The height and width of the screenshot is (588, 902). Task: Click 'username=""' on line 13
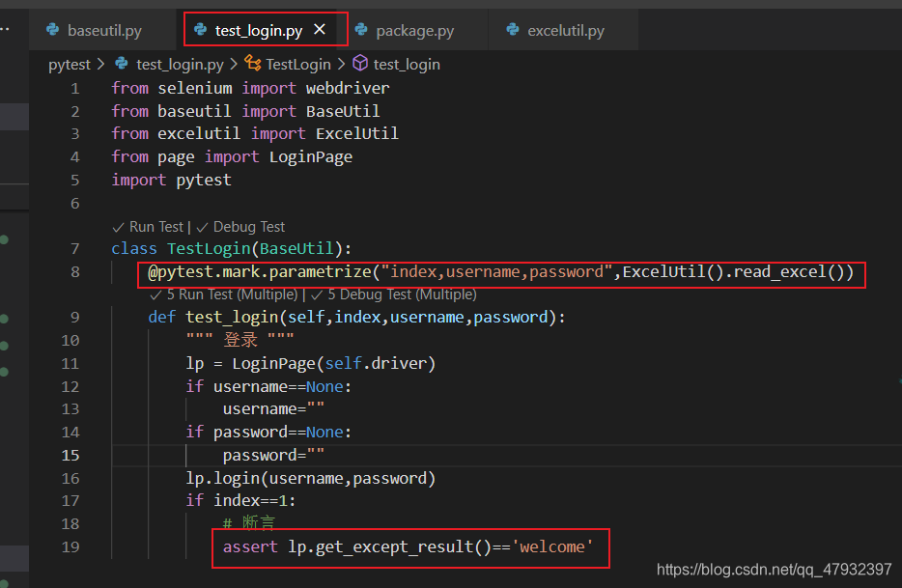coord(273,408)
